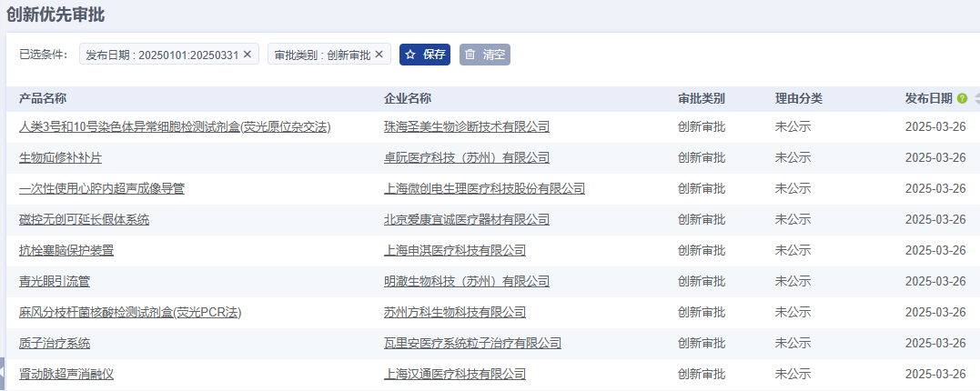This screenshot has width=980, height=391.
Task: Open product 磁控无创可延长假体系统
Action: tap(85, 220)
